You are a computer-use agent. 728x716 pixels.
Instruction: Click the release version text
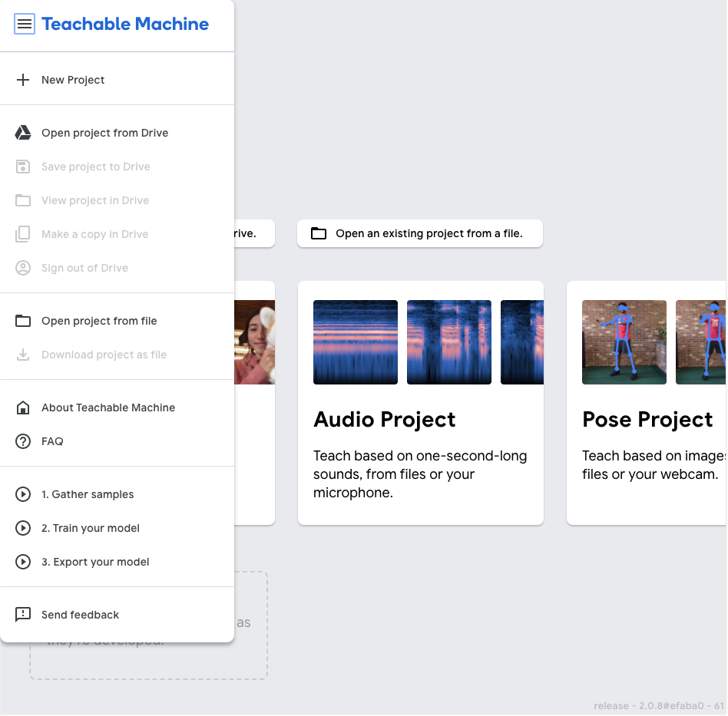point(659,706)
